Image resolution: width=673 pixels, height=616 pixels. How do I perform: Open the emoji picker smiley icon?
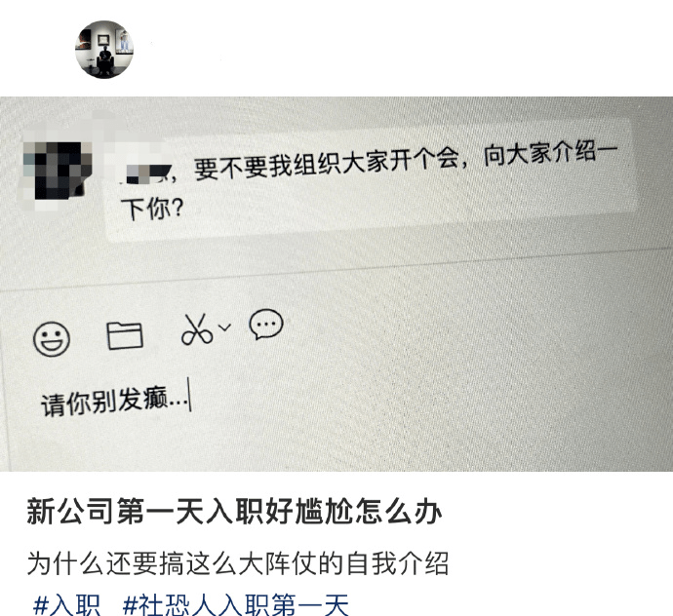click(52, 339)
